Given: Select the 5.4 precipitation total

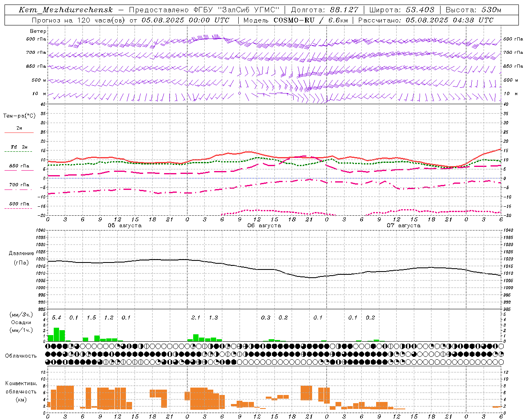Looking at the screenshot, I should pyautogui.click(x=57, y=318).
